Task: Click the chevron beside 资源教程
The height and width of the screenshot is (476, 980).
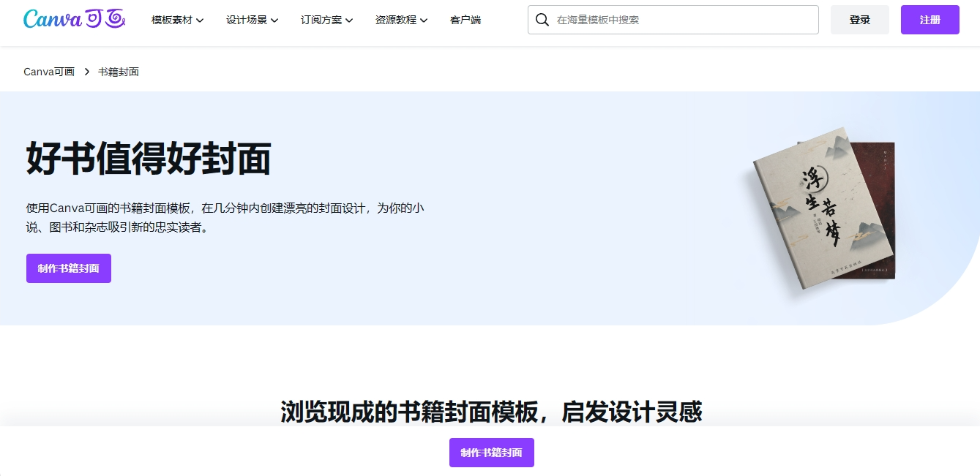Action: click(424, 20)
